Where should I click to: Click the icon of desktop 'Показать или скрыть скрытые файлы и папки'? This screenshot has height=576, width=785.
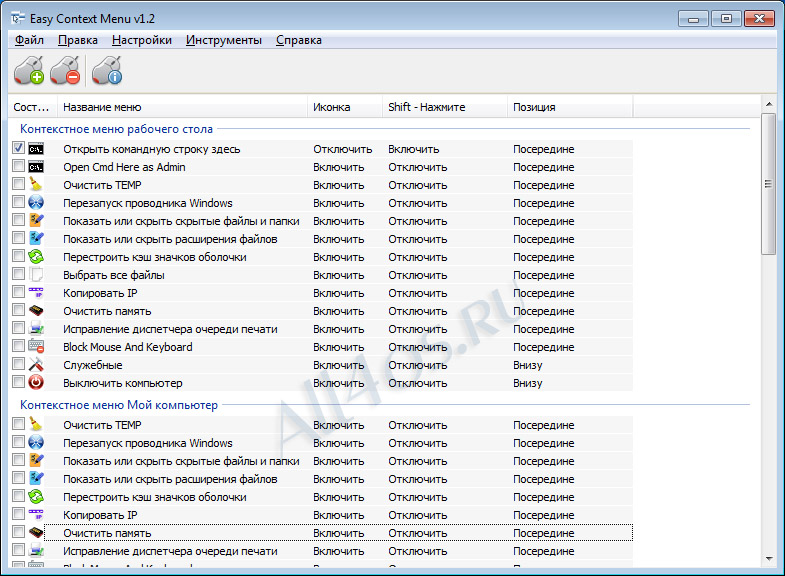tap(36, 221)
